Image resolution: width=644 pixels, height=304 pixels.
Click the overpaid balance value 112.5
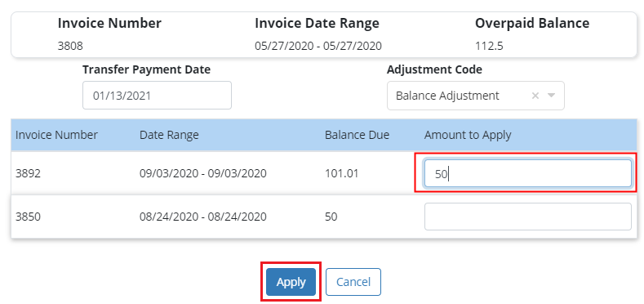[x=489, y=46]
